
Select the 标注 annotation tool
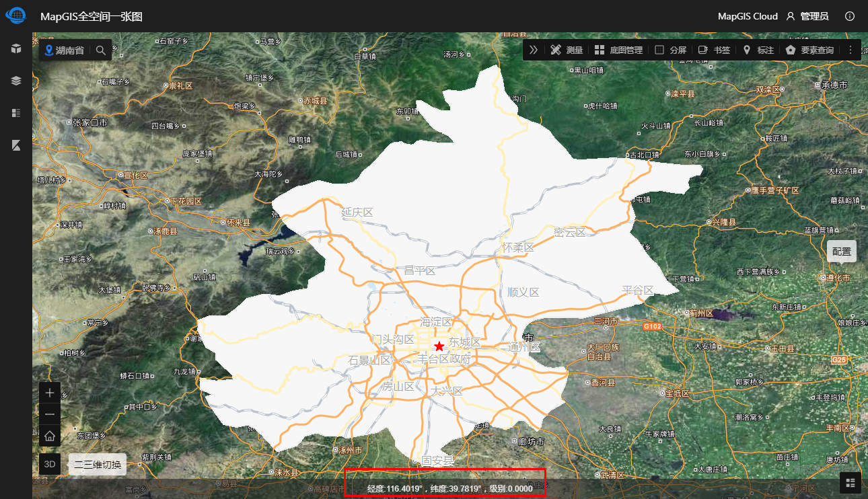coord(758,50)
